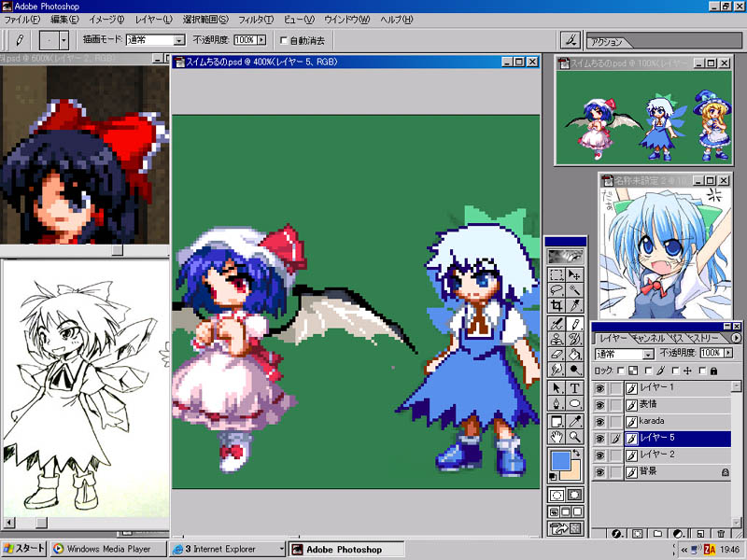Open the brush picker dropdown arrow
Viewport: 747px width, 560px height.
pyautogui.click(x=64, y=40)
